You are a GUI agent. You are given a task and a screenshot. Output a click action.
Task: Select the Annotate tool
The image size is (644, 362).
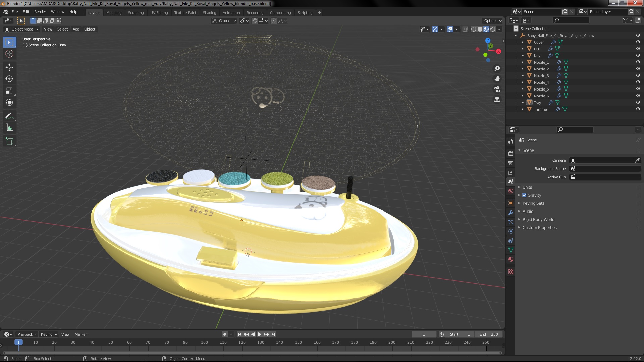pyautogui.click(x=9, y=116)
